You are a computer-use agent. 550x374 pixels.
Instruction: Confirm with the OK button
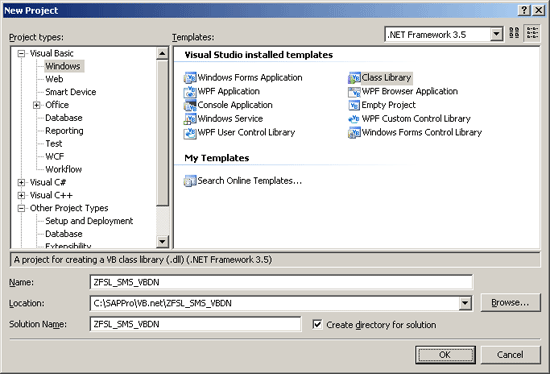445,355
